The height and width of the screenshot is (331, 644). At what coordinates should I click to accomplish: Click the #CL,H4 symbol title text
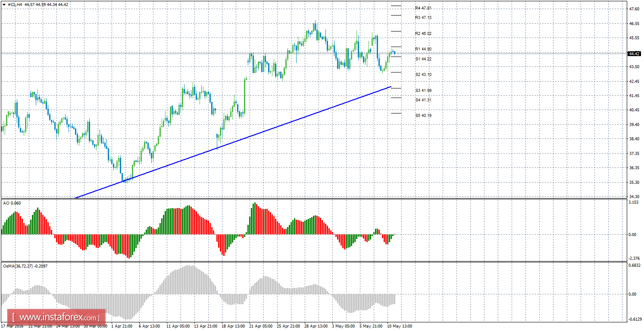click(15, 4)
